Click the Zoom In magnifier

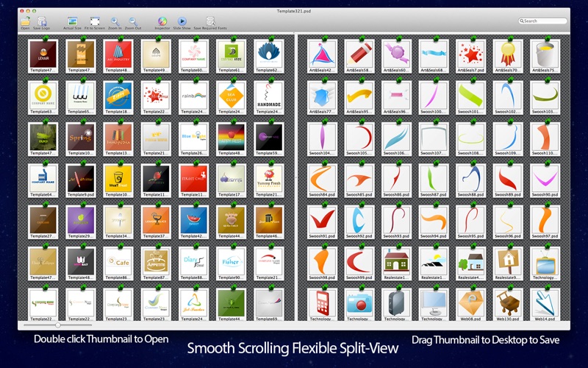115,21
